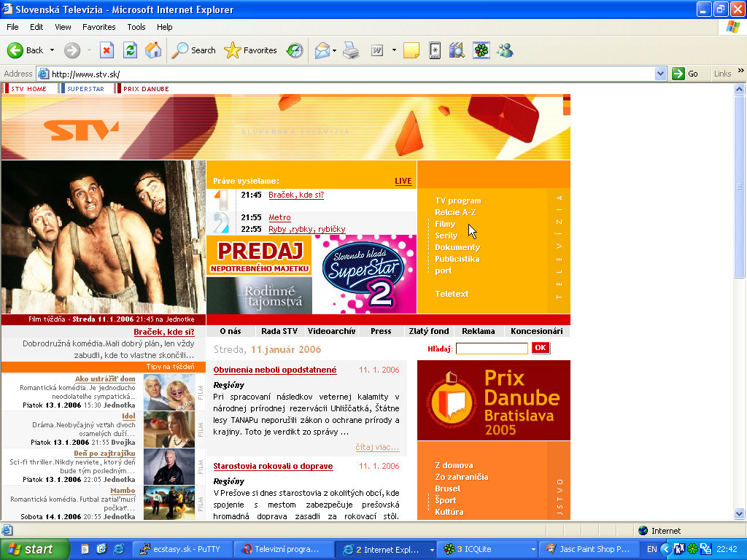Open Search in the toolbar

point(193,50)
